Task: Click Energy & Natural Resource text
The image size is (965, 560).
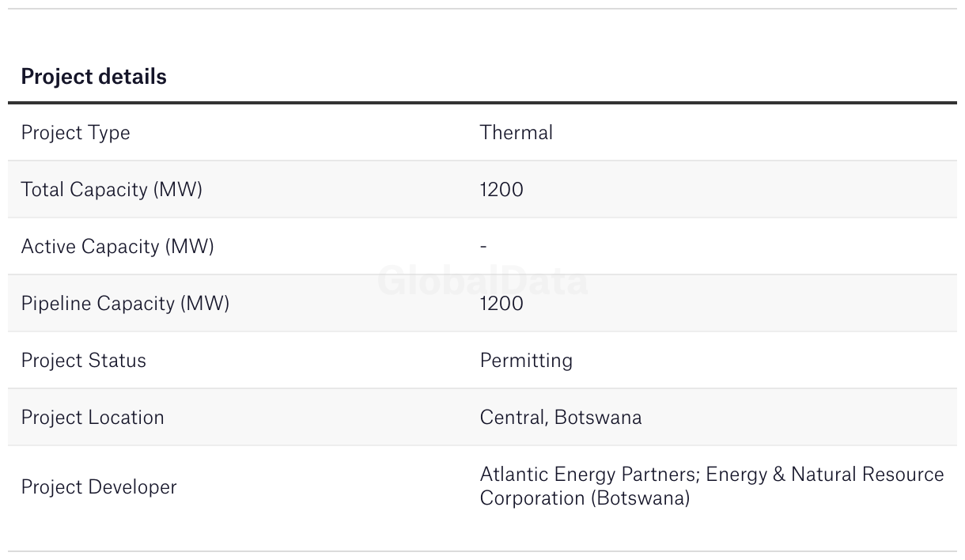Action: coord(825,475)
